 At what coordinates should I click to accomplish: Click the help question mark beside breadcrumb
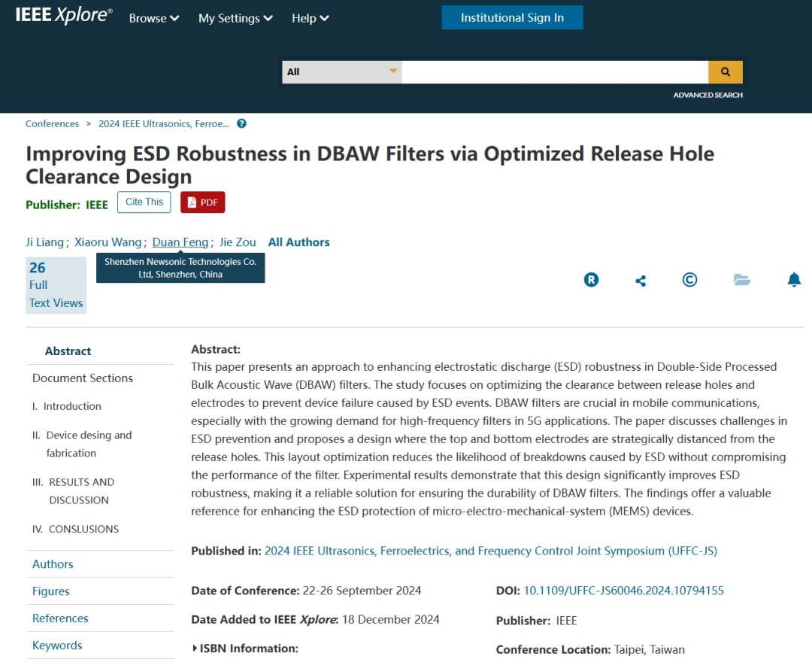[241, 123]
